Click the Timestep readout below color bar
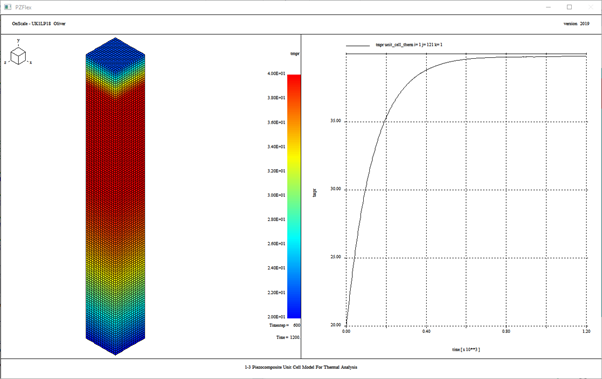Image resolution: width=602 pixels, height=379 pixels. pyautogui.click(x=285, y=325)
